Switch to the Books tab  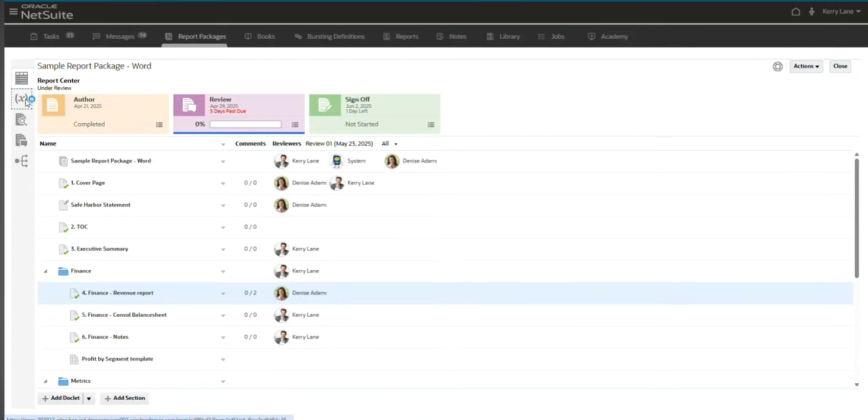[260, 36]
